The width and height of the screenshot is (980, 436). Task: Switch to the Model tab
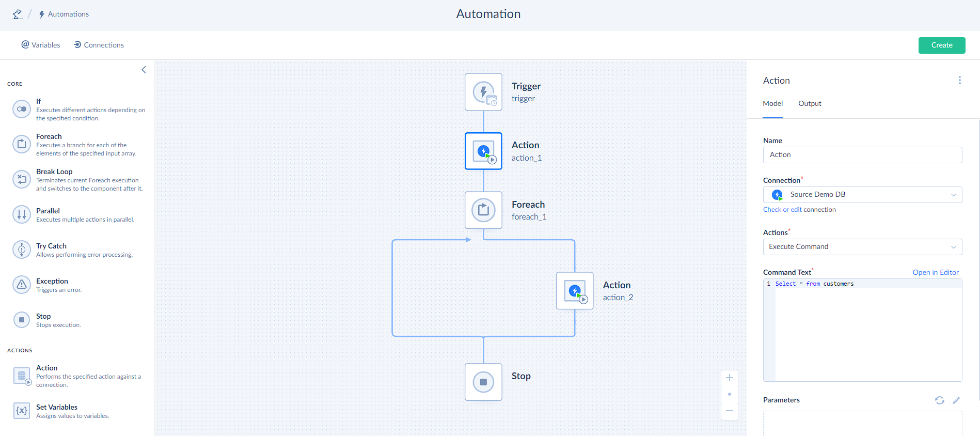point(773,103)
